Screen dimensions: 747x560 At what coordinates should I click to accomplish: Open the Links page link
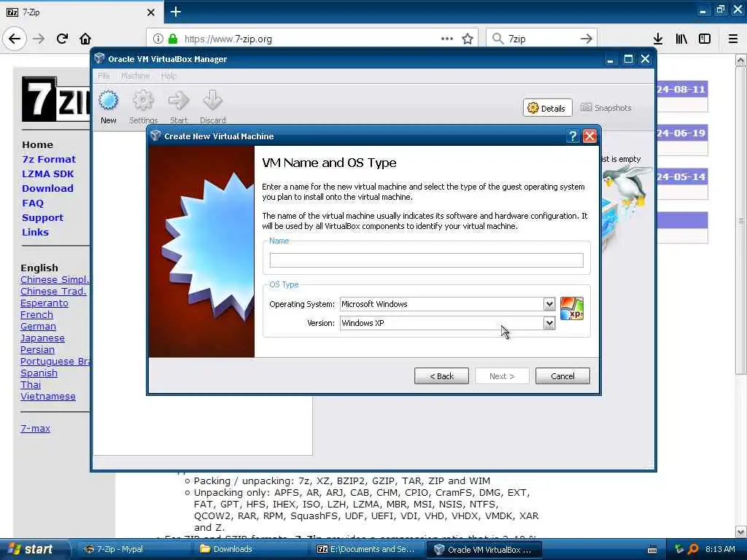(35, 232)
